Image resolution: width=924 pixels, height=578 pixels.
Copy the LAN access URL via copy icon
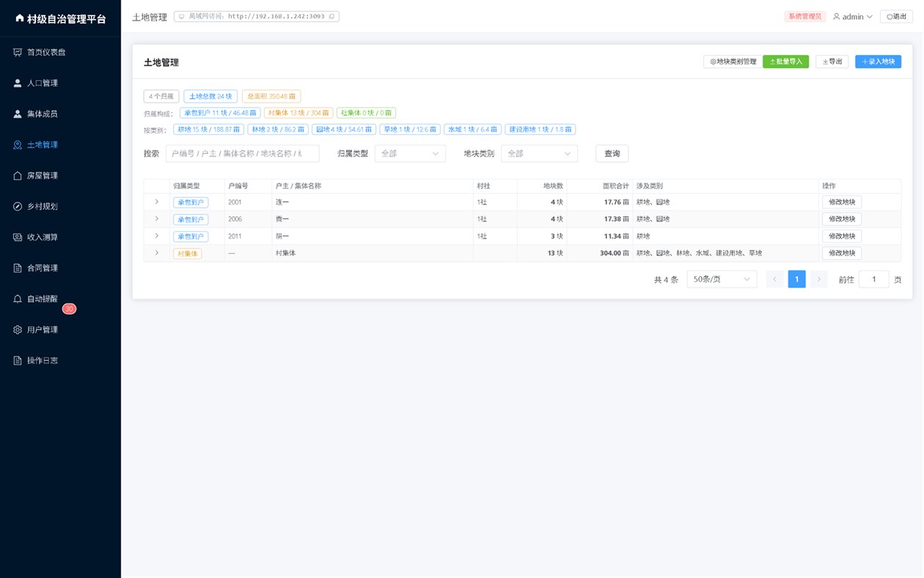pyautogui.click(x=331, y=16)
